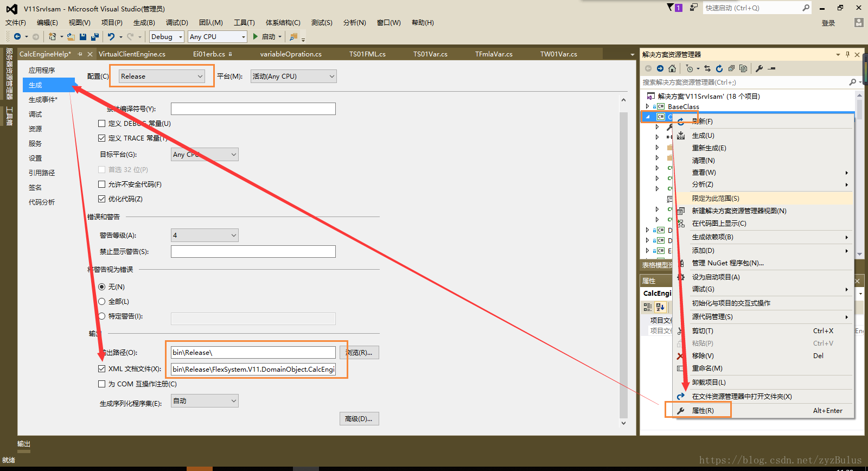Toggle 优化代码 checkbox

101,199
